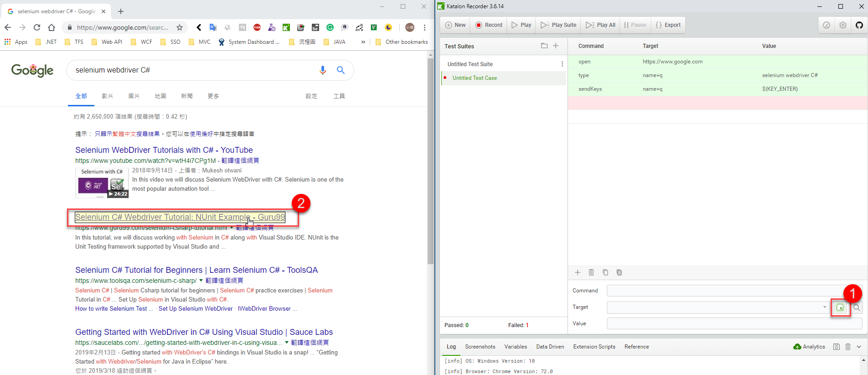Open the Reference tab
Image resolution: width=868 pixels, height=375 pixels.
tap(637, 347)
